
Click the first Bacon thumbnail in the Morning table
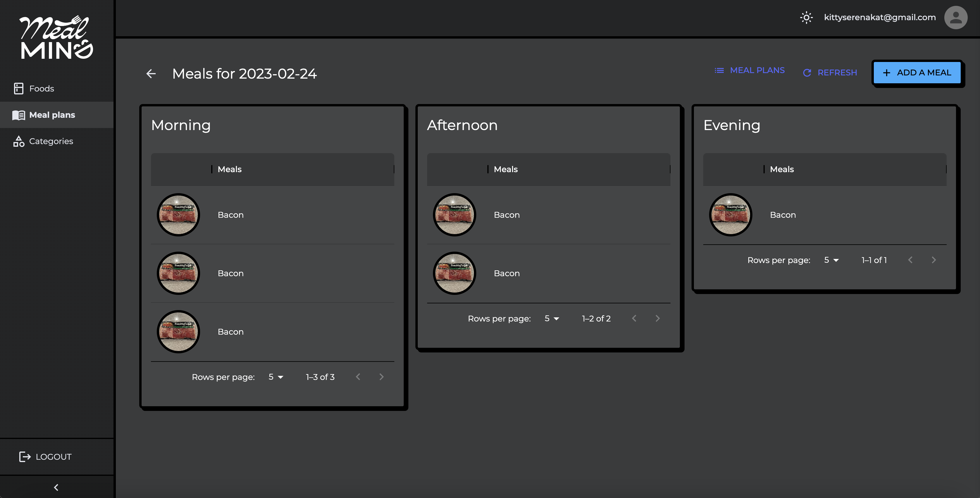[x=178, y=215]
